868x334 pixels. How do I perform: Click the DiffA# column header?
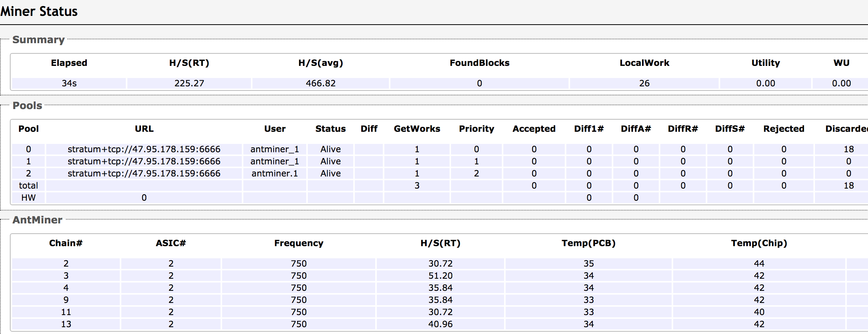[x=636, y=129]
